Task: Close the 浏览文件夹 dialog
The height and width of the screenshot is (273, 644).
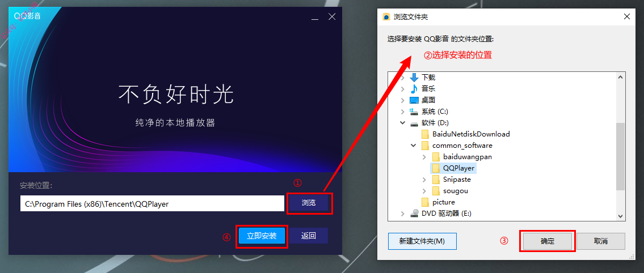Action: 627,17
